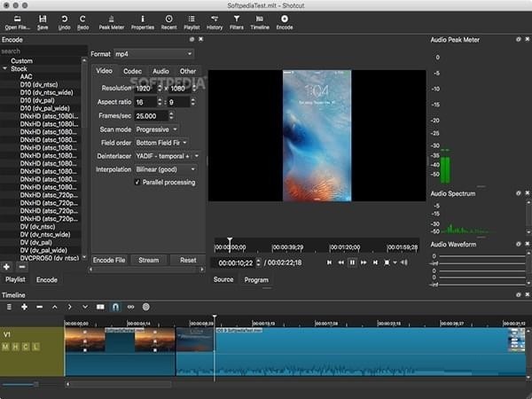Redo the last undone action

[82, 23]
